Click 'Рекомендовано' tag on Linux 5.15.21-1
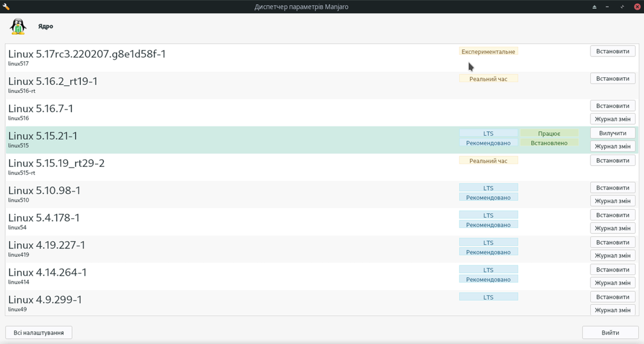644x344 pixels. tap(488, 143)
